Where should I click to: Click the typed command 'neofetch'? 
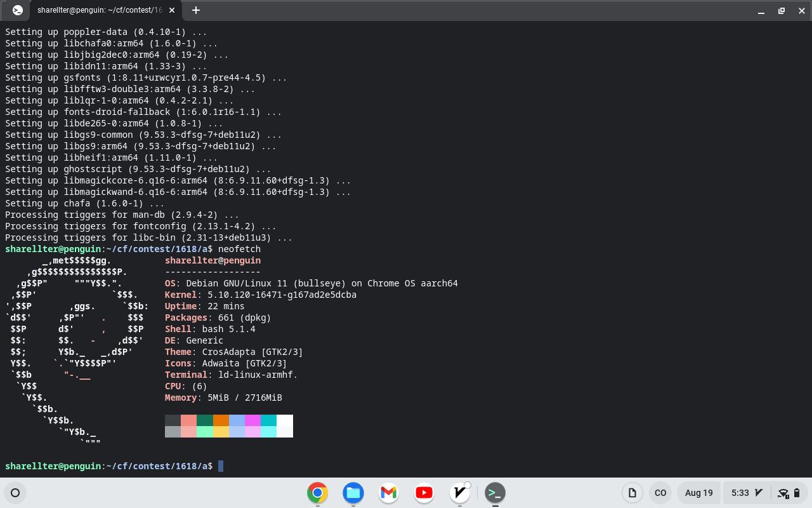pyautogui.click(x=239, y=249)
